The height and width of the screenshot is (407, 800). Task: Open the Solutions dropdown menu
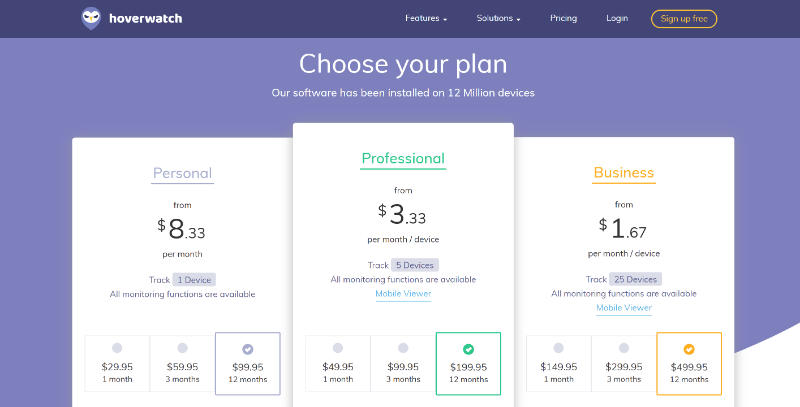point(498,18)
